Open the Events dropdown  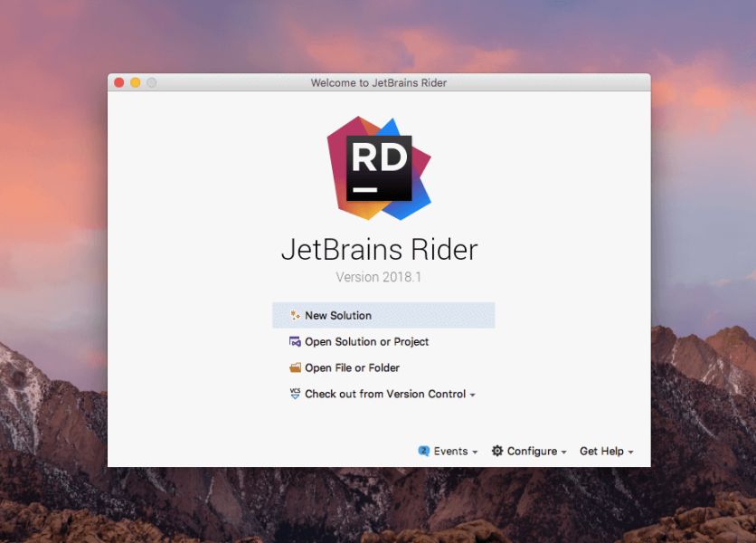click(x=448, y=451)
